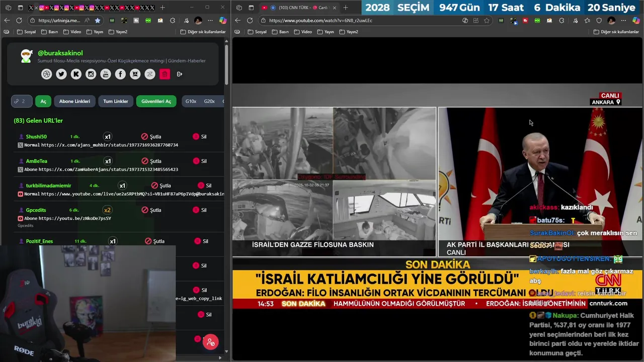Image resolution: width=644 pixels, height=362 pixels.
Task: Click Şutla for user Gpcedits
Action: click(x=151, y=210)
